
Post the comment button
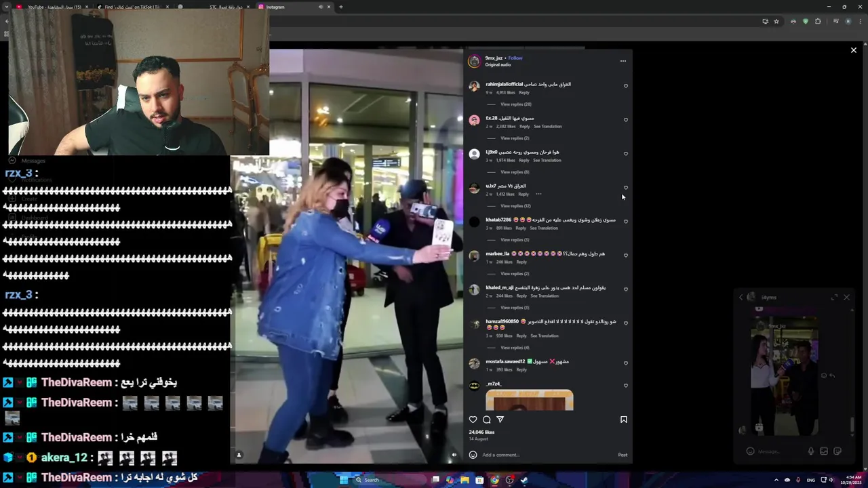click(x=623, y=455)
